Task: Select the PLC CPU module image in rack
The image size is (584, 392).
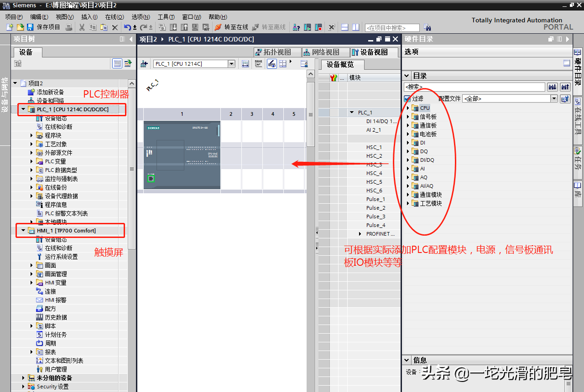Action: [182, 155]
